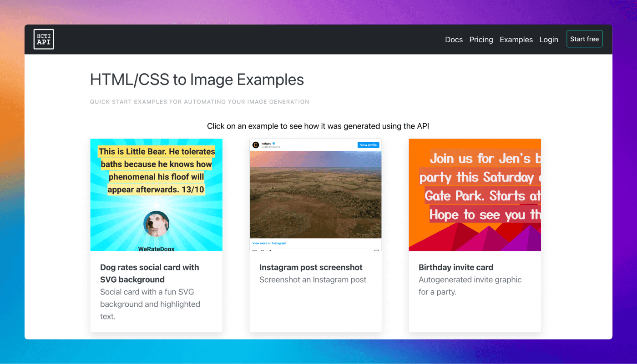Open the Docs page

(454, 40)
